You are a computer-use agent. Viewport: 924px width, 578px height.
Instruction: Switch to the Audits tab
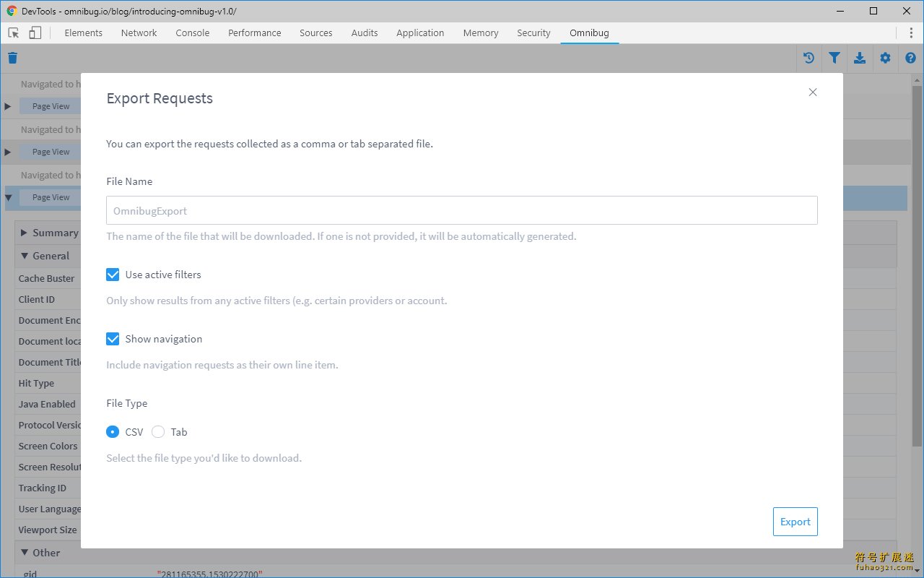(x=365, y=33)
